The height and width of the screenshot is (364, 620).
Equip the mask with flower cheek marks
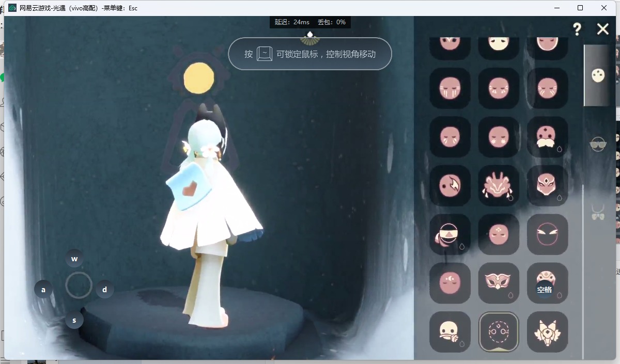(499, 137)
